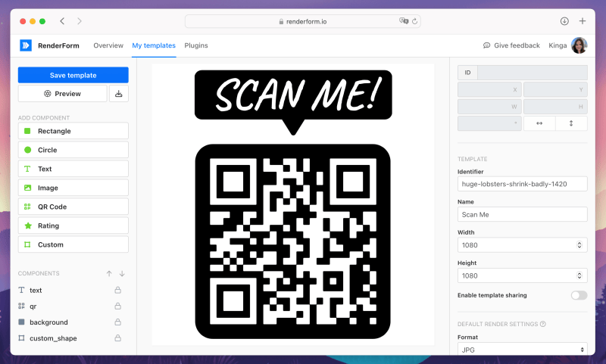This screenshot has width=606, height=364.
Task: Edit the Name field containing Scan Me
Action: point(523,215)
